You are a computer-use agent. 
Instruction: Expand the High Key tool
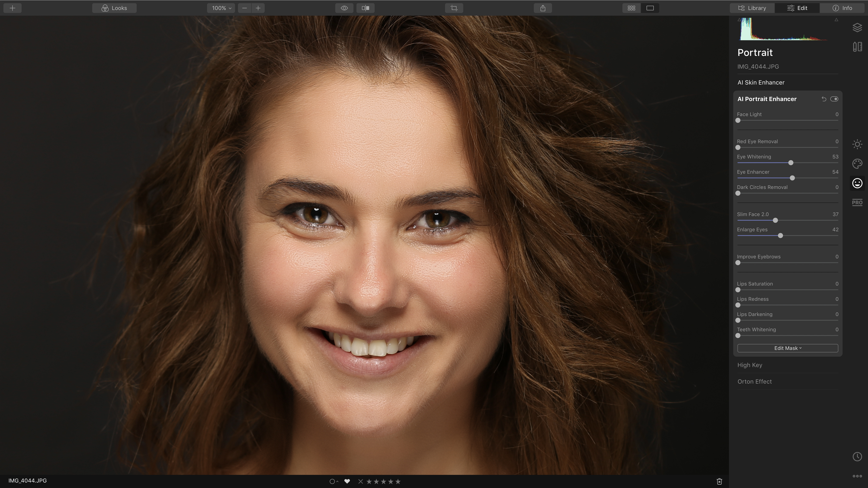point(750,365)
